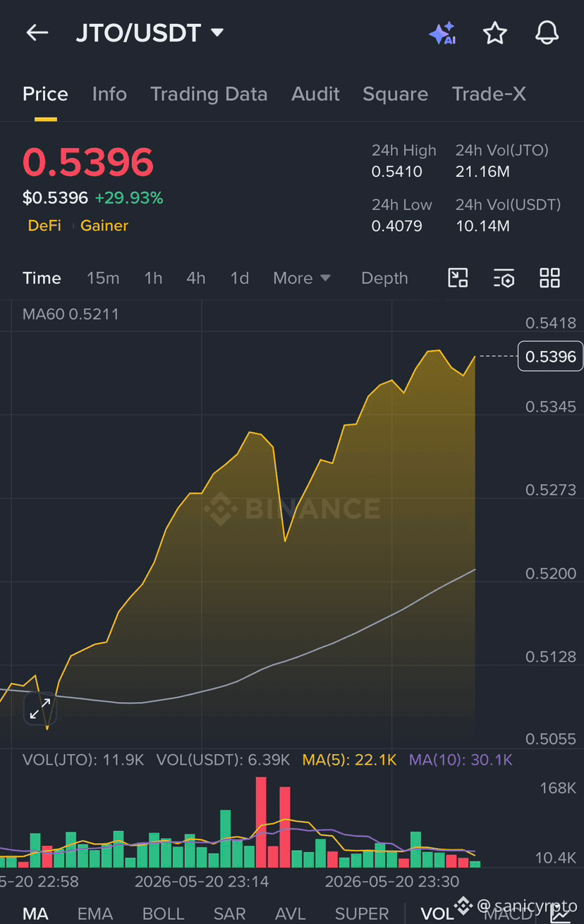Image resolution: width=584 pixels, height=924 pixels.
Task: Tap the 24h High value 0.5410
Action: tap(397, 172)
